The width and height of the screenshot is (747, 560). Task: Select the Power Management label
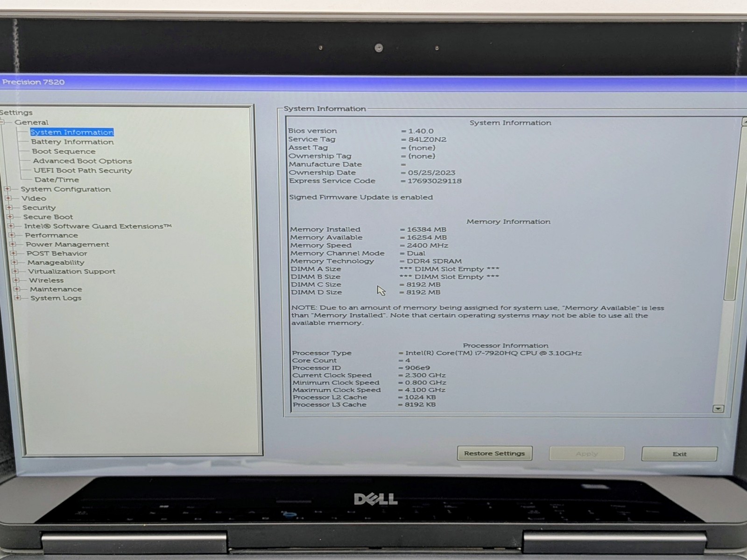tap(67, 245)
